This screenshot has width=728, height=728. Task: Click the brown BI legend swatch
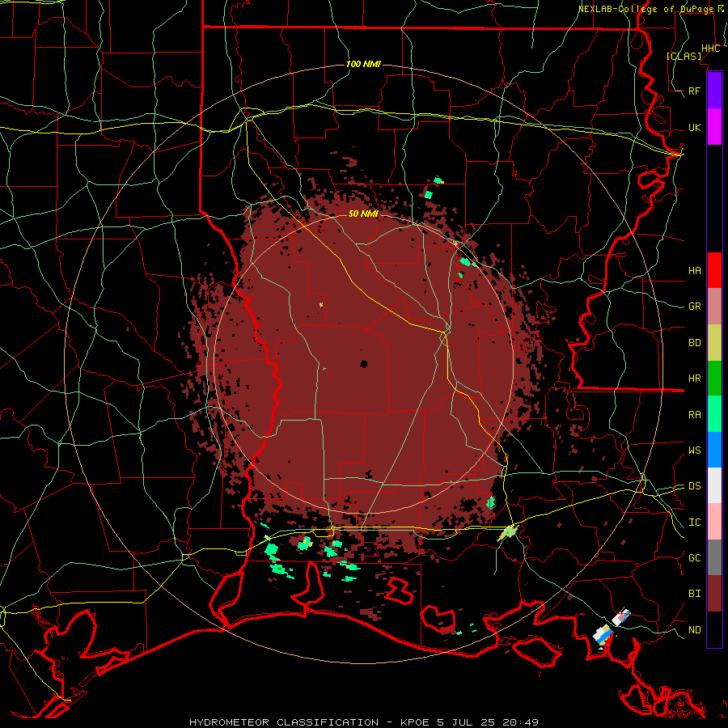714,594
